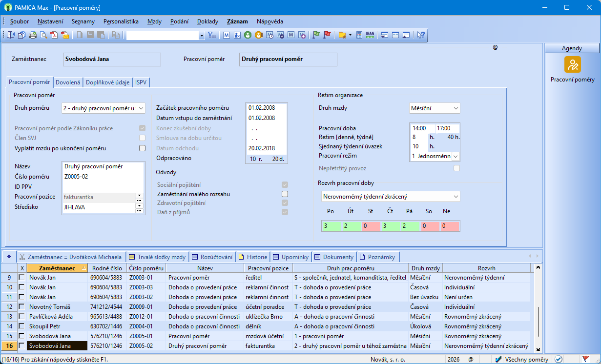Open print preview with the magnifier icon
The height and width of the screenshot is (364, 601).
(x=43, y=35)
